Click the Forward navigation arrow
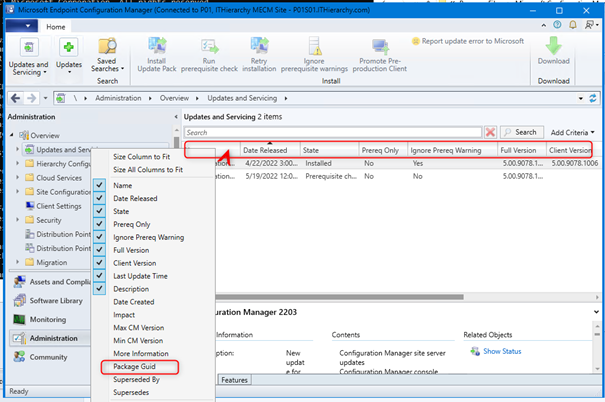Image resolution: width=605 pixels, height=402 pixels. [32, 98]
